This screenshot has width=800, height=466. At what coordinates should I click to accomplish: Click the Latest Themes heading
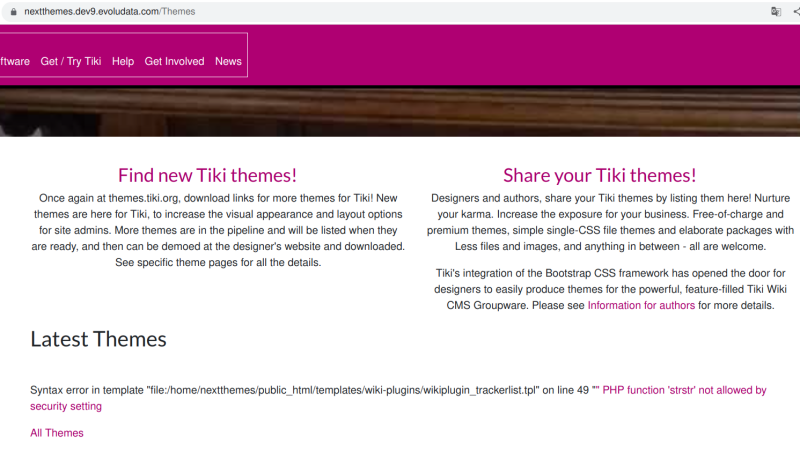click(98, 339)
